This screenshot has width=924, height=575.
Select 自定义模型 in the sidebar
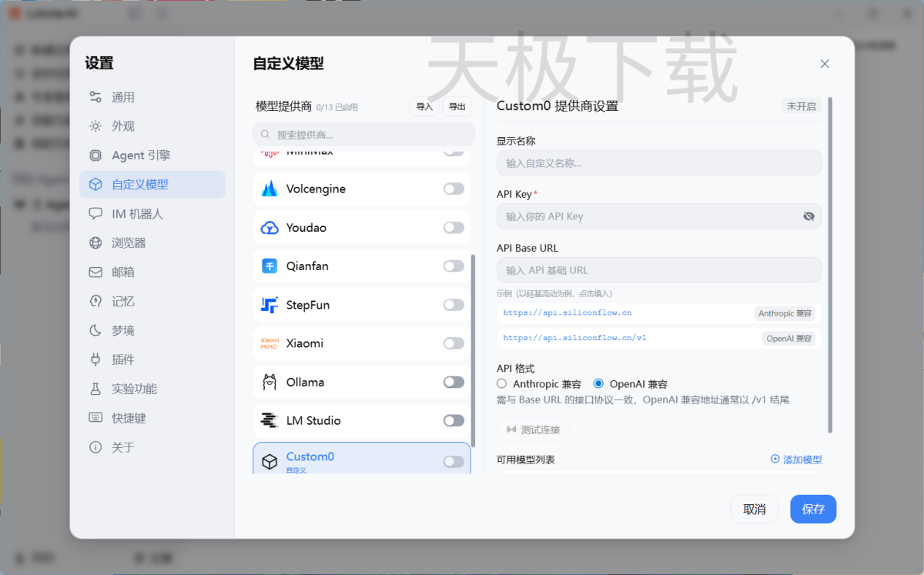coord(152,185)
